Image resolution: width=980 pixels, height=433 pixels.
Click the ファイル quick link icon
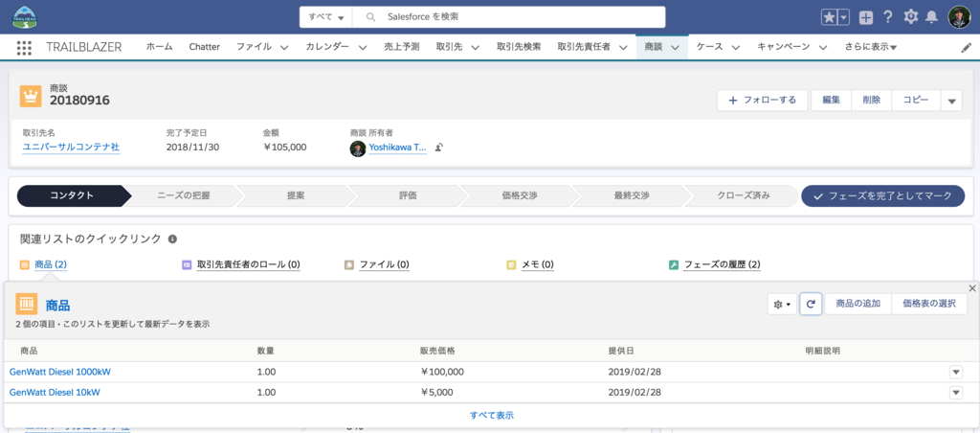click(x=348, y=264)
